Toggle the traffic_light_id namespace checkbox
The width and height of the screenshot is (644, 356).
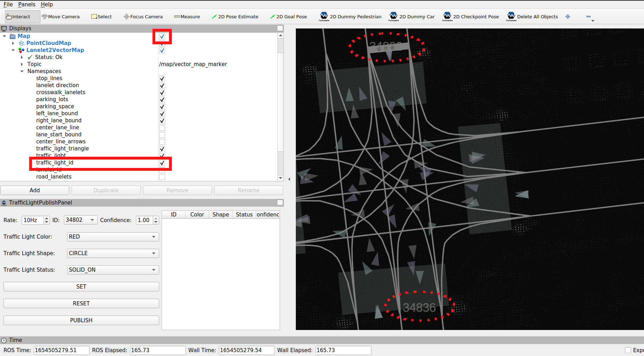pyautogui.click(x=162, y=163)
